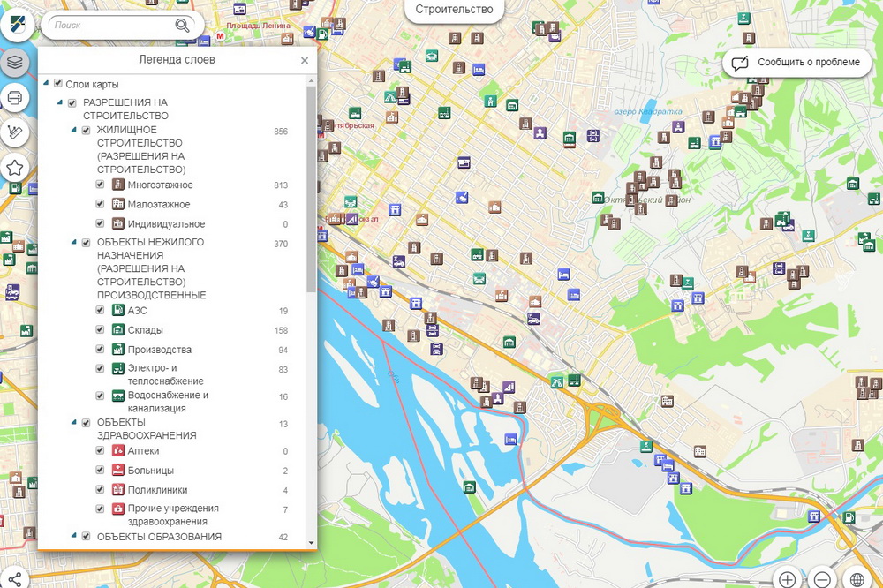Open the globe basemap selector
The image size is (883, 588).
[856, 579]
